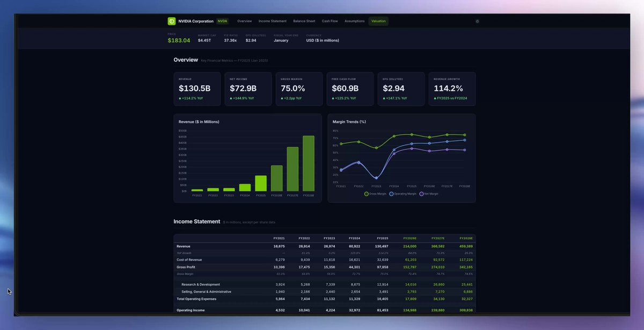Click the Operating Margin data point at FY2028E
The height and width of the screenshot is (330, 644).
point(465,140)
